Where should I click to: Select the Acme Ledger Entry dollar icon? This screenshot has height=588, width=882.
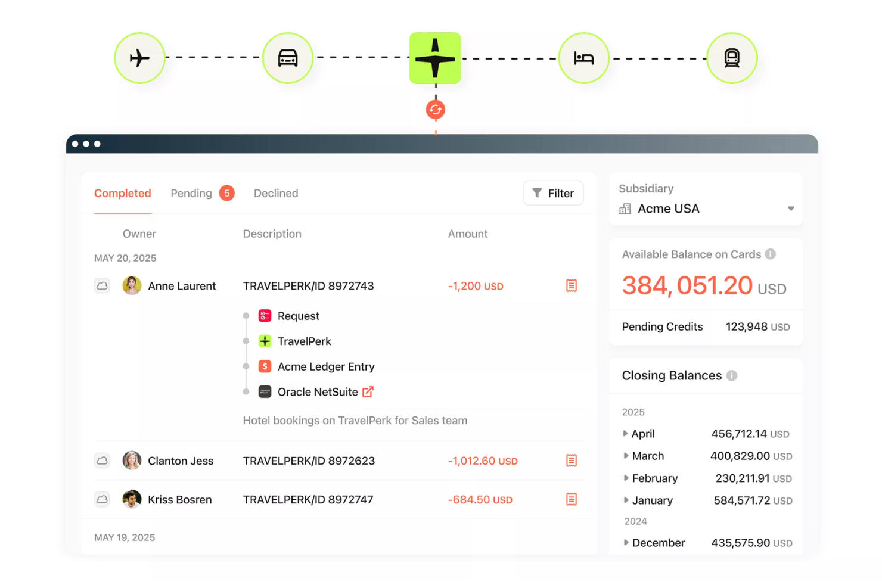coord(265,366)
